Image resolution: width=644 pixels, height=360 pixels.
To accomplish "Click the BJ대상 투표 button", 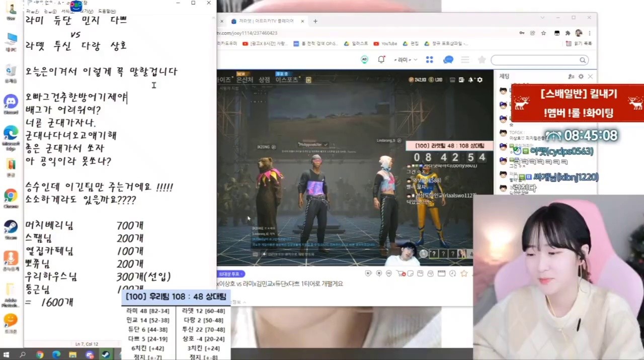I will (x=231, y=274).
